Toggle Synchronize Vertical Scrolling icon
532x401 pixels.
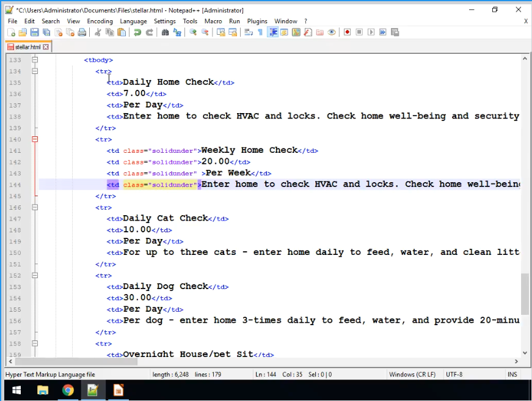coord(221,32)
